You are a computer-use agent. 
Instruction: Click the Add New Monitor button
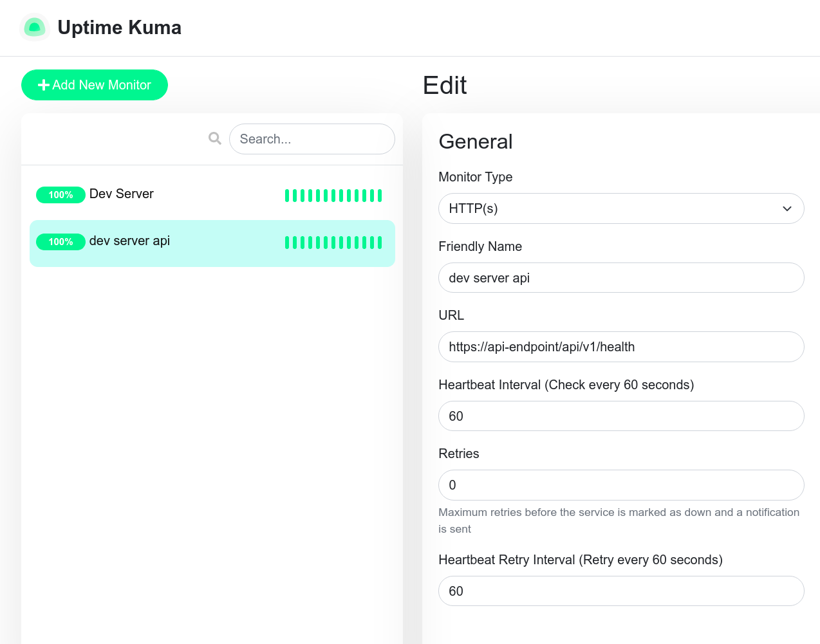point(95,85)
